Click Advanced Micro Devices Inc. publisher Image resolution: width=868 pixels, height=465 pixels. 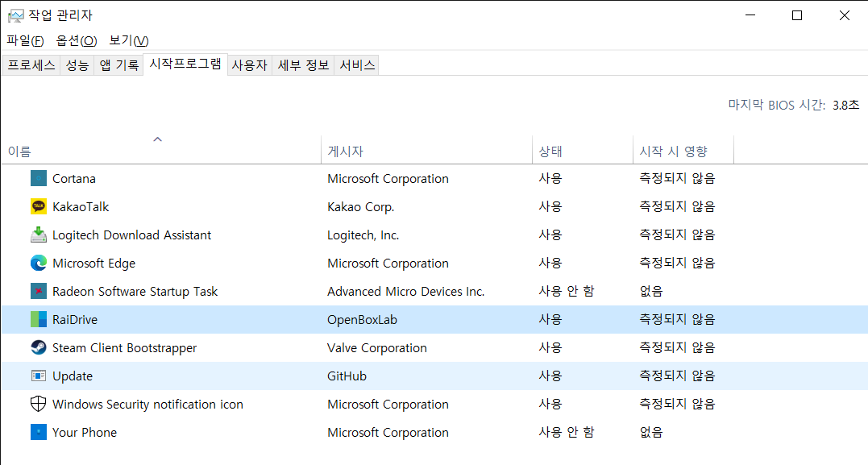coord(405,292)
